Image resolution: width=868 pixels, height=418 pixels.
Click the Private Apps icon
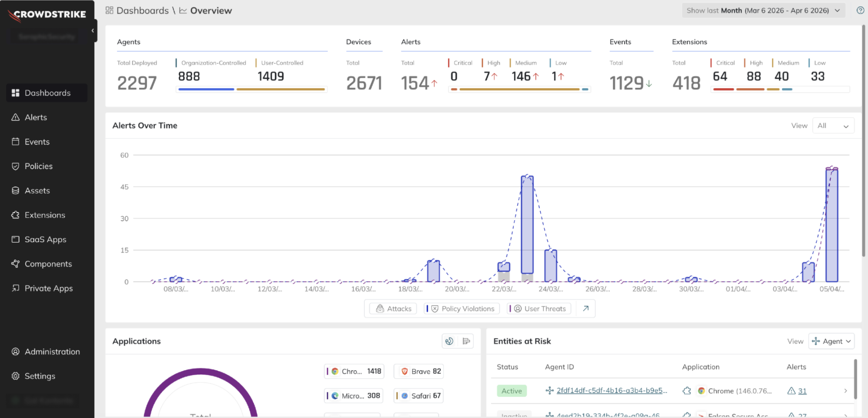point(16,288)
